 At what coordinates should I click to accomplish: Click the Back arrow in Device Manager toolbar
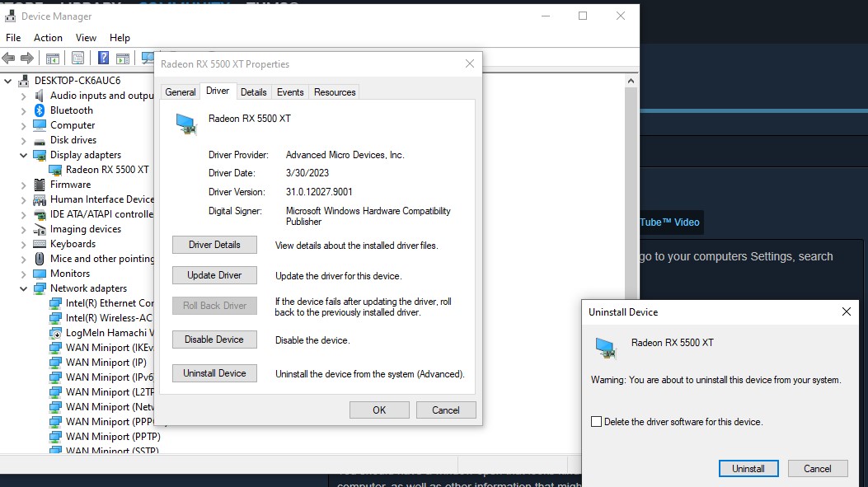tap(8, 58)
